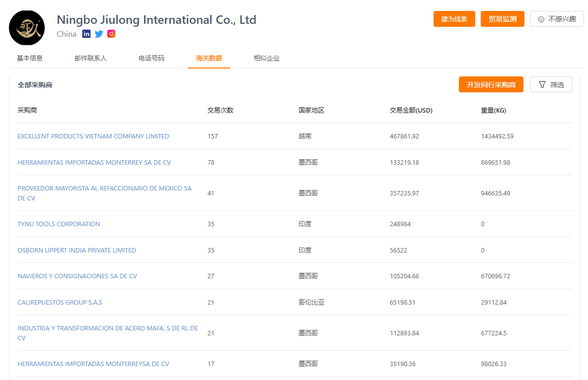Open EXCELLENT PRODUCTS VIETNAM COMPANY LIMITED link
This screenshot has height=380, width=588.
(x=93, y=136)
